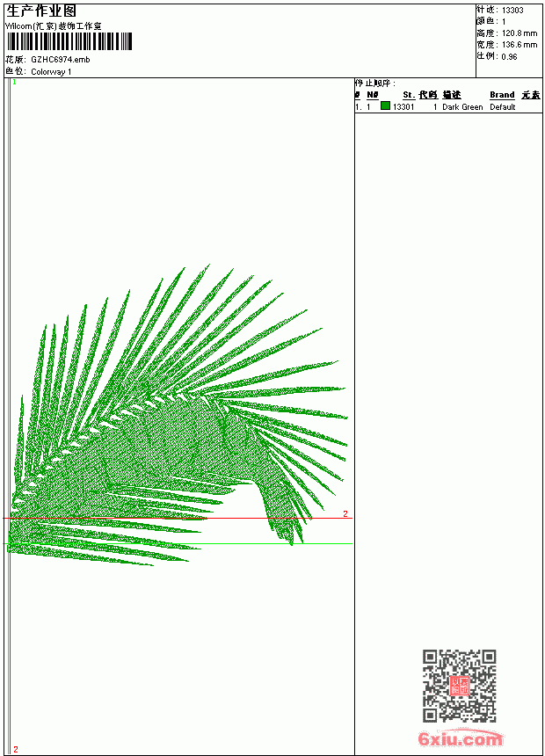The width and height of the screenshot is (545, 756).
Task: Click the green palm leaf embroidery design
Action: tap(178, 415)
